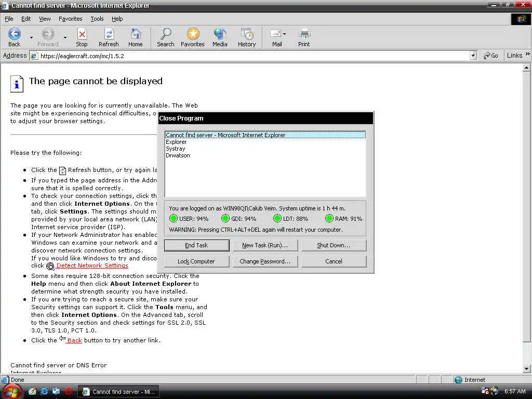Open the Back button history dropdown arrow
This screenshot has width=532, height=399.
31,37
